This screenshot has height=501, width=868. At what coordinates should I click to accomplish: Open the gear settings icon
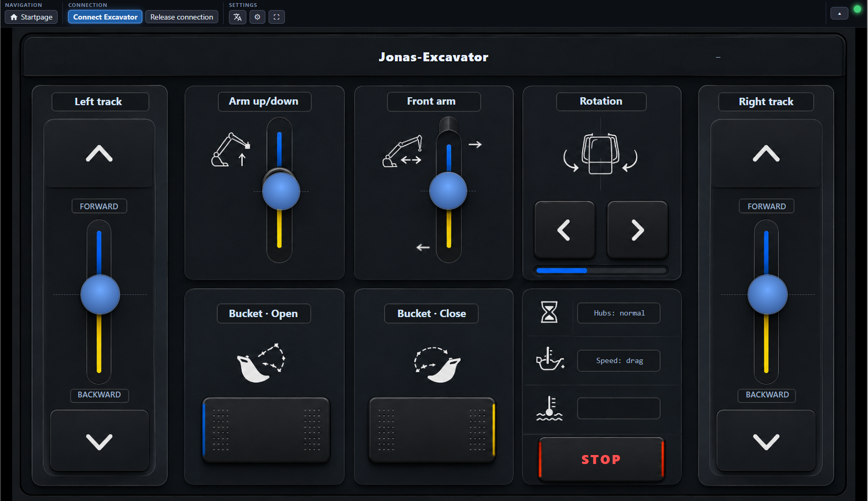(x=257, y=17)
